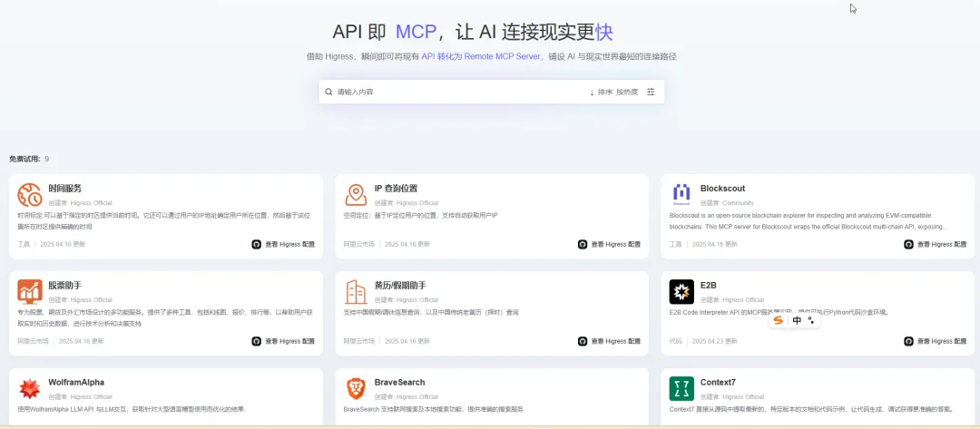Image resolution: width=980 pixels, height=429 pixels.
Task: Click 创建者: Higress Official on Context7 card
Action: [732, 396]
